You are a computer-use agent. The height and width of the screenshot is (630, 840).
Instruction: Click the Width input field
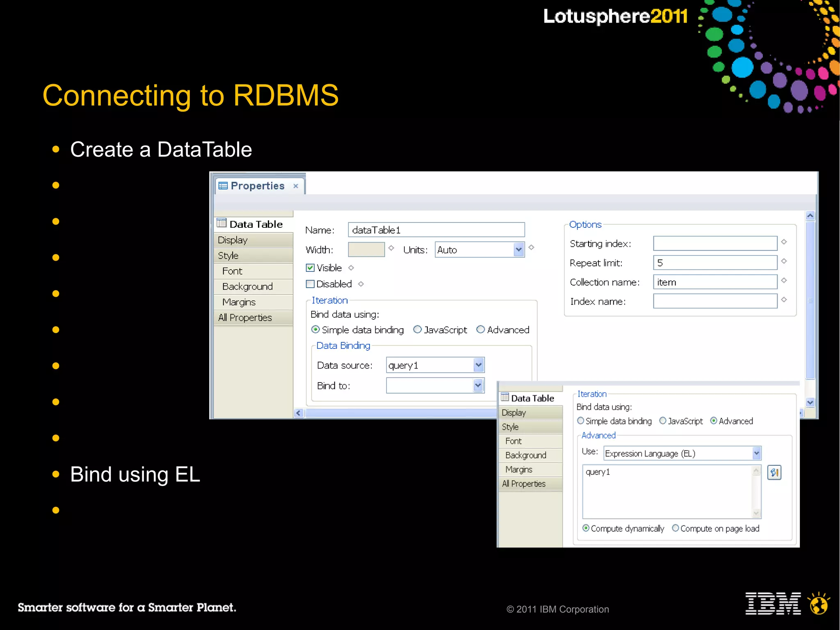pos(366,250)
